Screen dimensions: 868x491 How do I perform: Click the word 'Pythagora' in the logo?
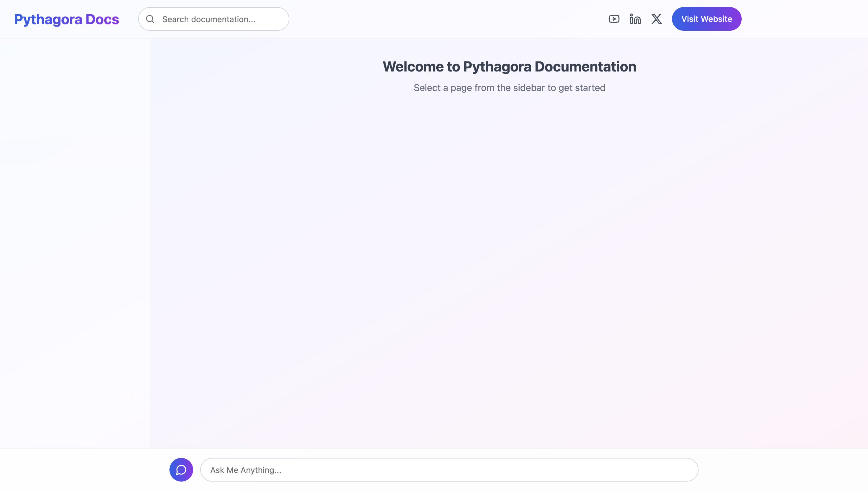(x=48, y=19)
